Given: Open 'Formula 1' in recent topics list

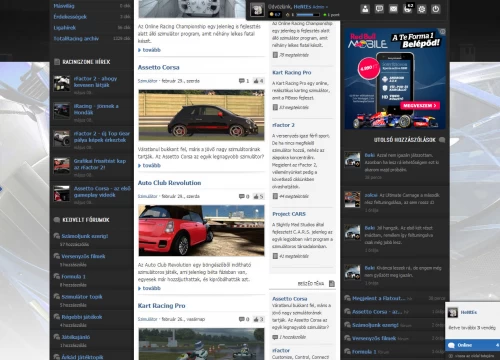Looking at the screenshot, I should click(364, 352).
